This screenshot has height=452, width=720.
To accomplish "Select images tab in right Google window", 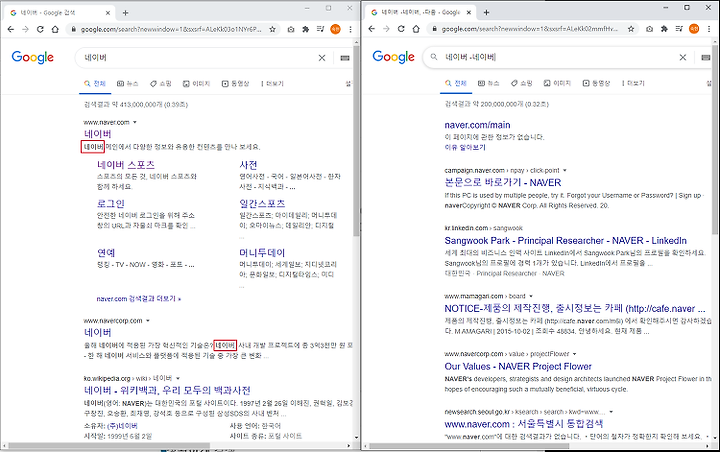I will click(x=557, y=83).
